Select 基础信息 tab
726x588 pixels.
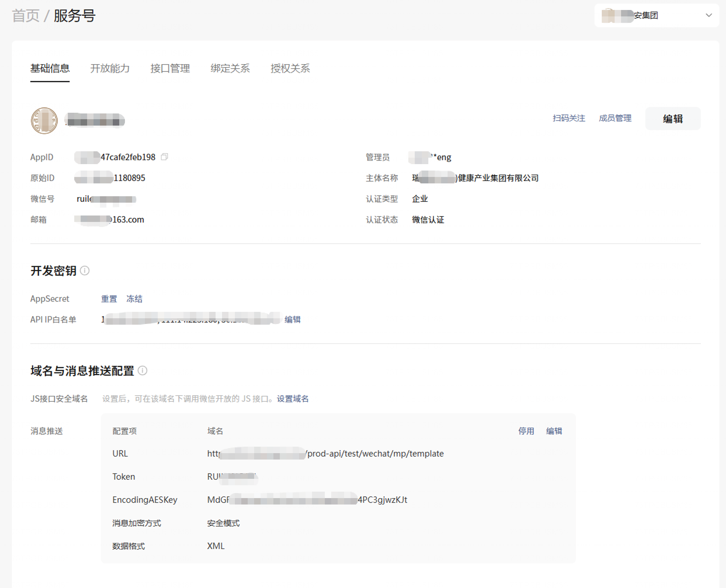pos(50,68)
